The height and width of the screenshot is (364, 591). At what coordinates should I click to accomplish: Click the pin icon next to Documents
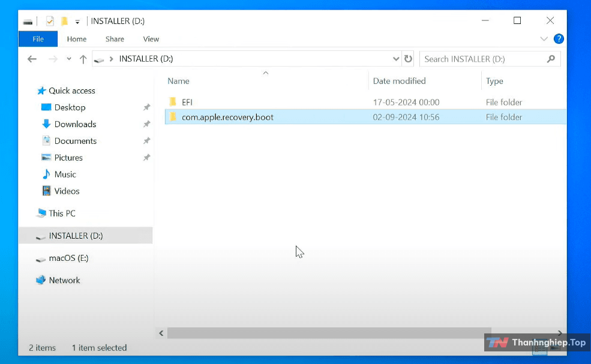coord(146,141)
